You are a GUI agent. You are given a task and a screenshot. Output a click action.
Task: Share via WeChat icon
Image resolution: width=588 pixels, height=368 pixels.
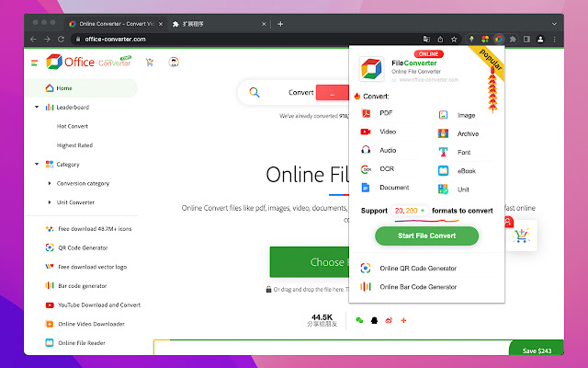point(359,320)
